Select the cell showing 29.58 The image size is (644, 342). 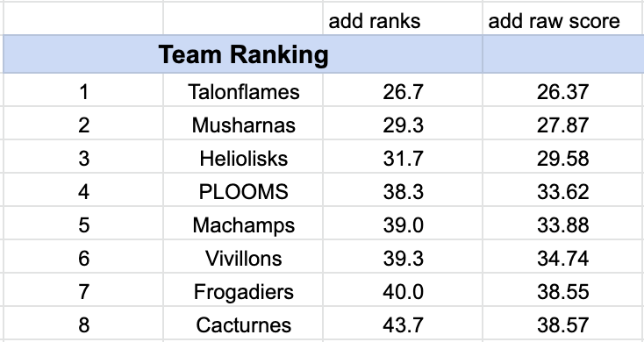pyautogui.click(x=563, y=157)
